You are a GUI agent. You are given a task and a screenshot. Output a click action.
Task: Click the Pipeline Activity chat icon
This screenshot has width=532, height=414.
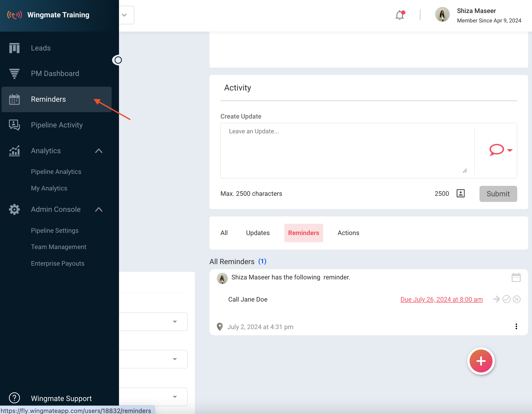[x=14, y=125]
